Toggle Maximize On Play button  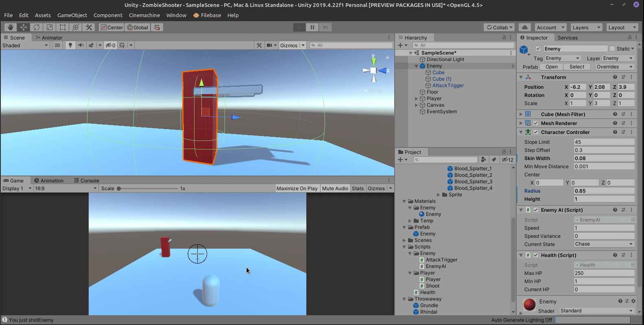[x=297, y=188]
